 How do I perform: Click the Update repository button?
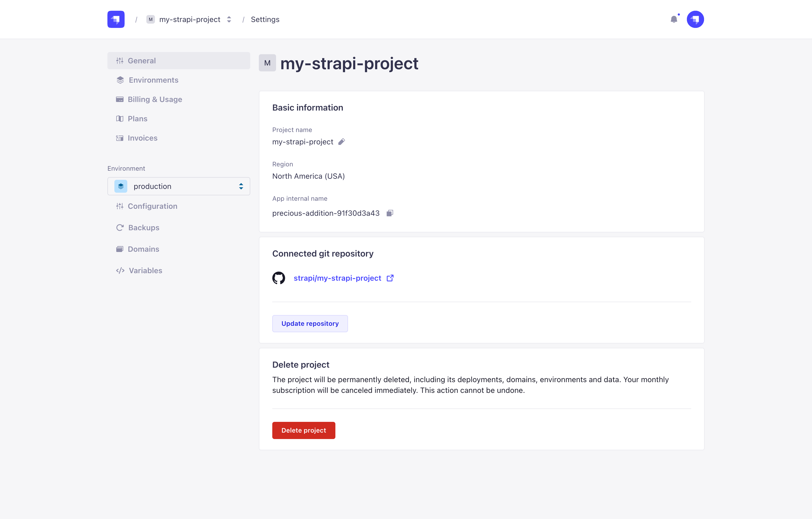coord(310,323)
